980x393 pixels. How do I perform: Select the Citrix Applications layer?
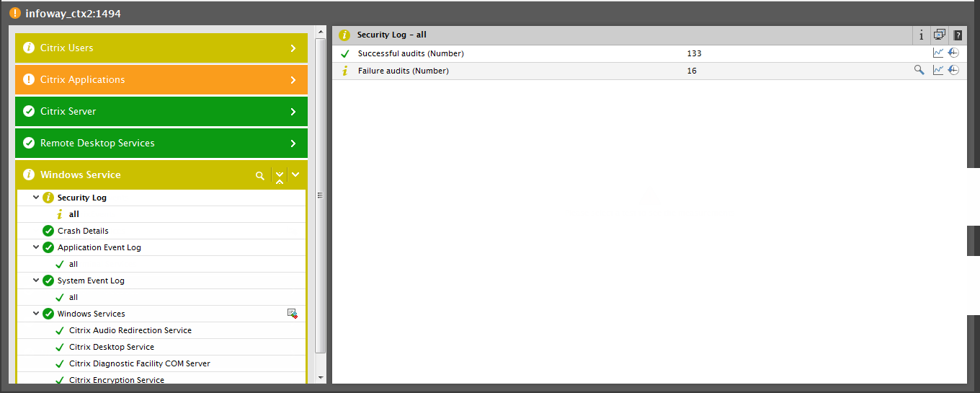click(161, 80)
